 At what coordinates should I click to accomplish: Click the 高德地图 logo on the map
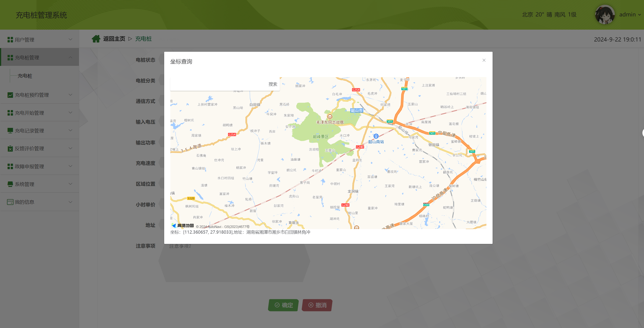pyautogui.click(x=183, y=226)
